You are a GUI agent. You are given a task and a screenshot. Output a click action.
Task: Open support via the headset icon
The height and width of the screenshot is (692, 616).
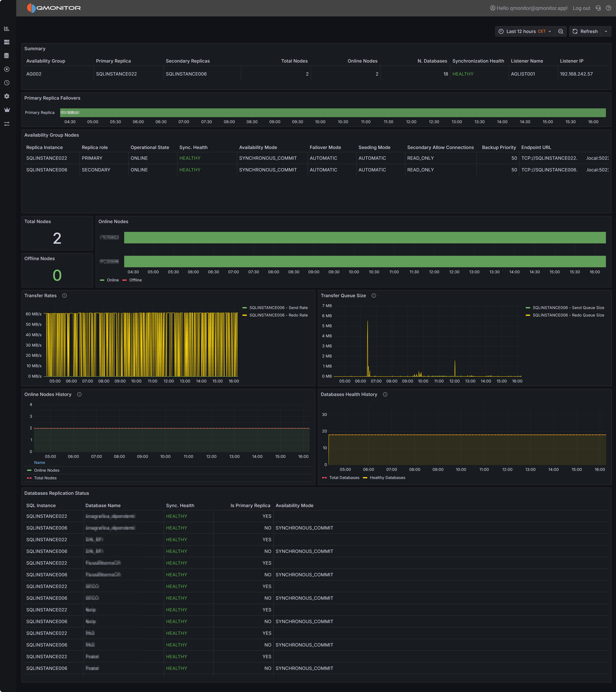coord(598,8)
